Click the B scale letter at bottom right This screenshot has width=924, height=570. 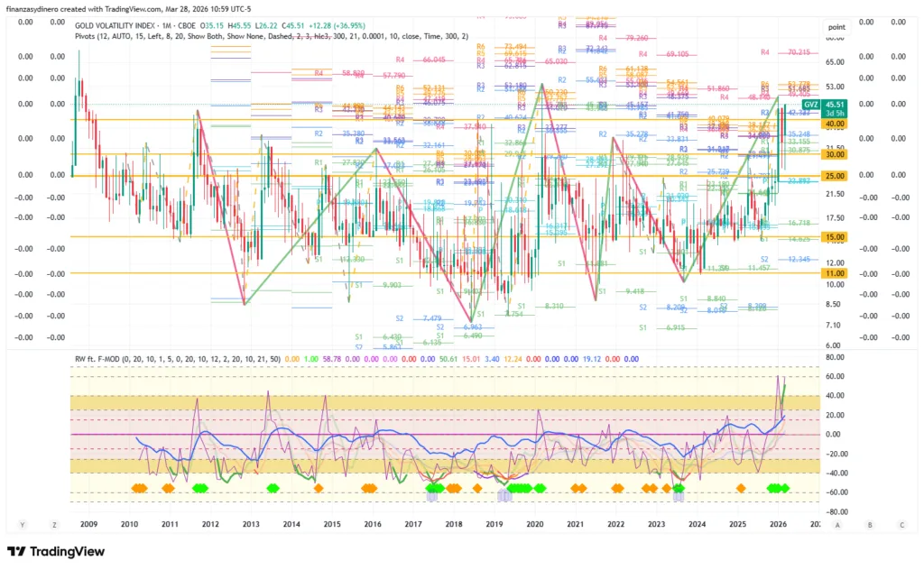pos(870,524)
